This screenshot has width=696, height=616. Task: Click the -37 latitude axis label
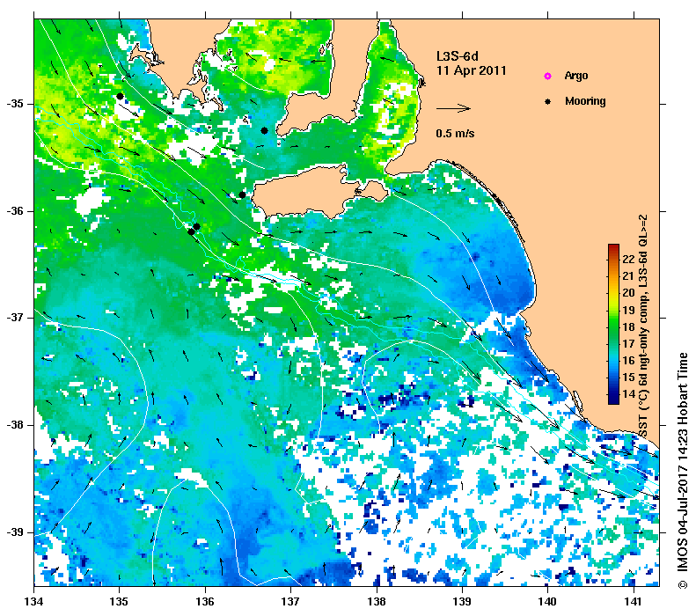pyautogui.click(x=15, y=318)
